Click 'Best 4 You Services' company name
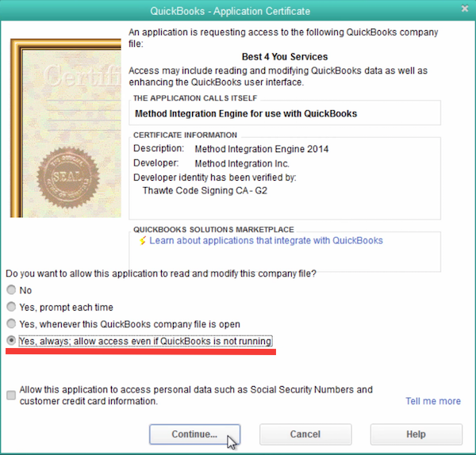This screenshot has height=455, width=476. click(x=285, y=57)
